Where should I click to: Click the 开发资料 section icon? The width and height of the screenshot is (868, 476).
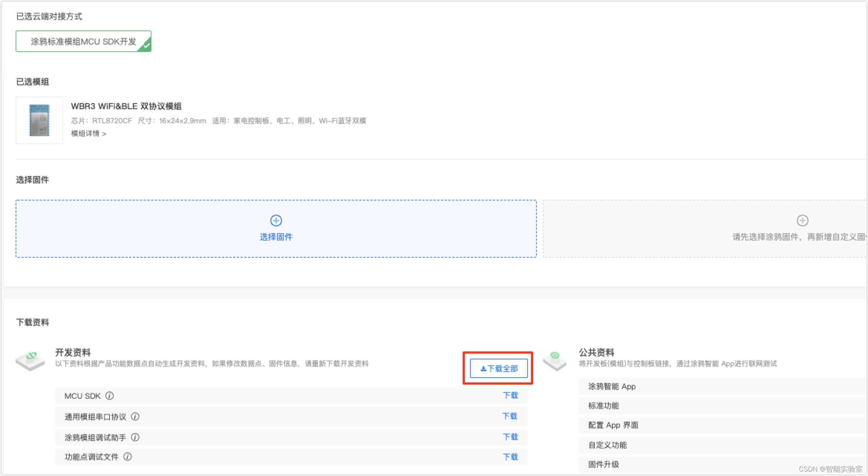(x=30, y=361)
